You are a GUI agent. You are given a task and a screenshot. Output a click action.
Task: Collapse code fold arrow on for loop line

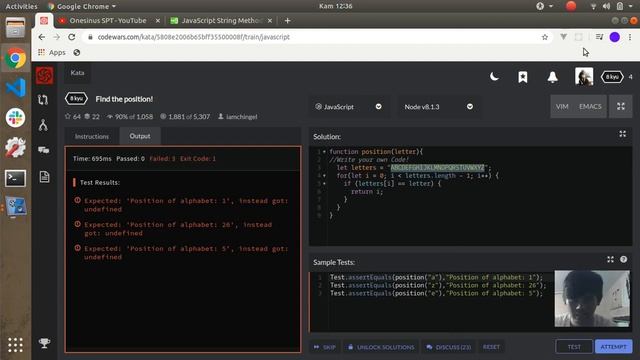(x=324, y=176)
